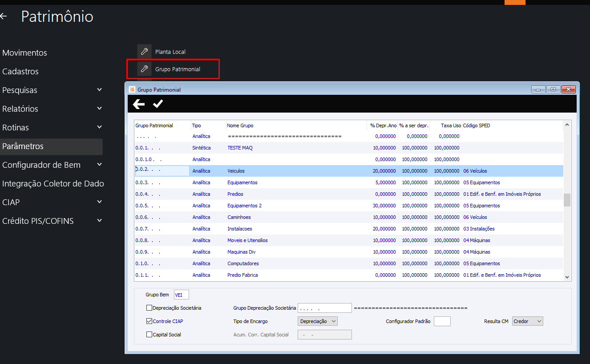
Task: Select the Caminhoes row
Action: [349, 217]
